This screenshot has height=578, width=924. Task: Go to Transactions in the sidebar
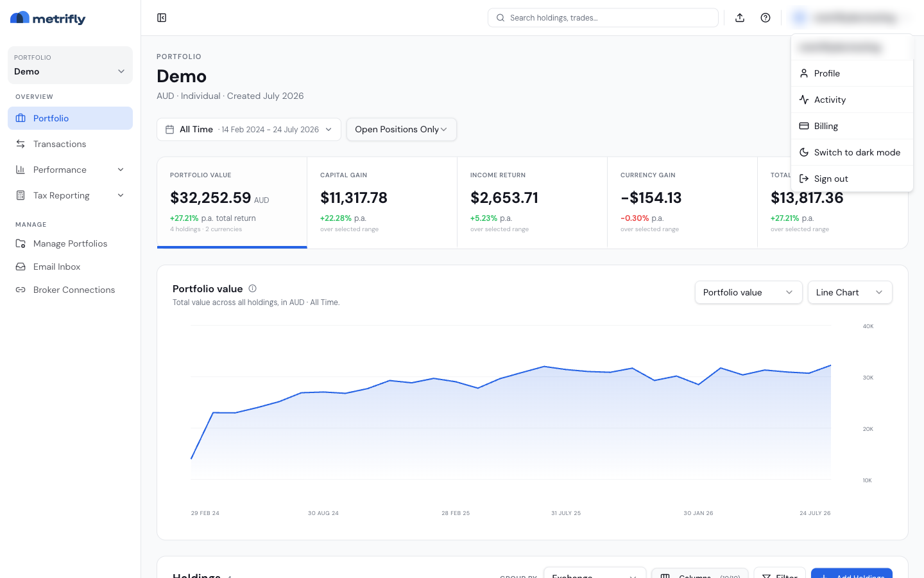coord(70,144)
